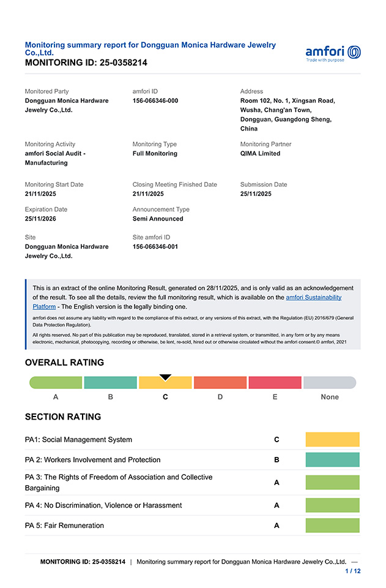This screenshot has width=386, height=588.
Task: Click the yellow C rating bar segment
Action: [x=165, y=383]
